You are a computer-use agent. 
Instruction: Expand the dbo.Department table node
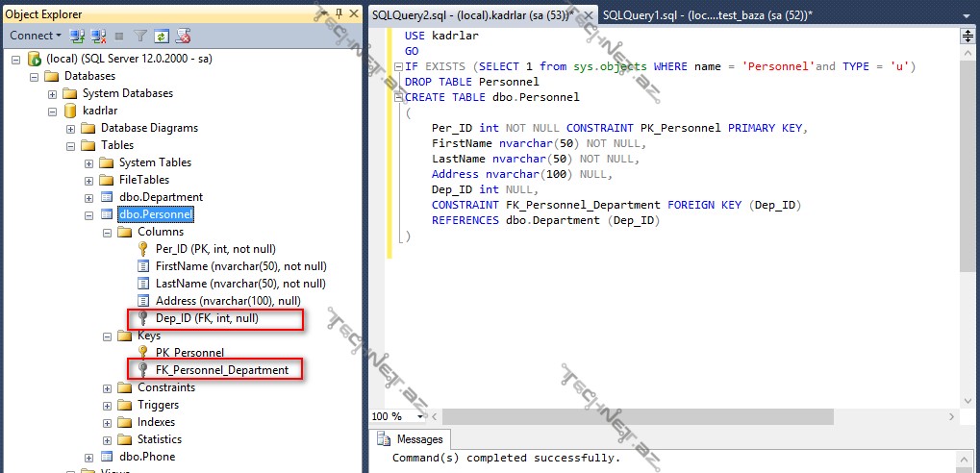[x=89, y=197]
